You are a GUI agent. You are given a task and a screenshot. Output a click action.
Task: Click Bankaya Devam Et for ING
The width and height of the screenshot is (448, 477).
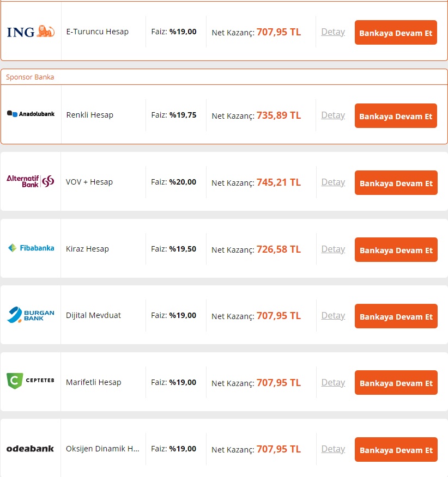(396, 33)
